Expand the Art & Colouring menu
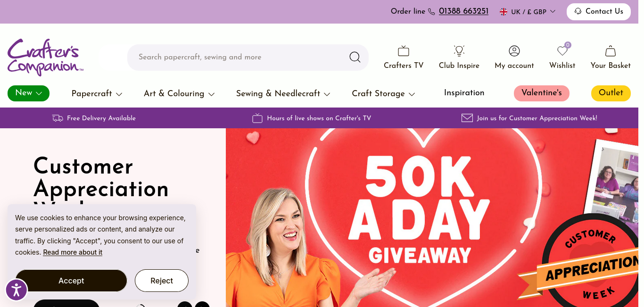Viewport: 644px width, 307px height. (x=179, y=94)
